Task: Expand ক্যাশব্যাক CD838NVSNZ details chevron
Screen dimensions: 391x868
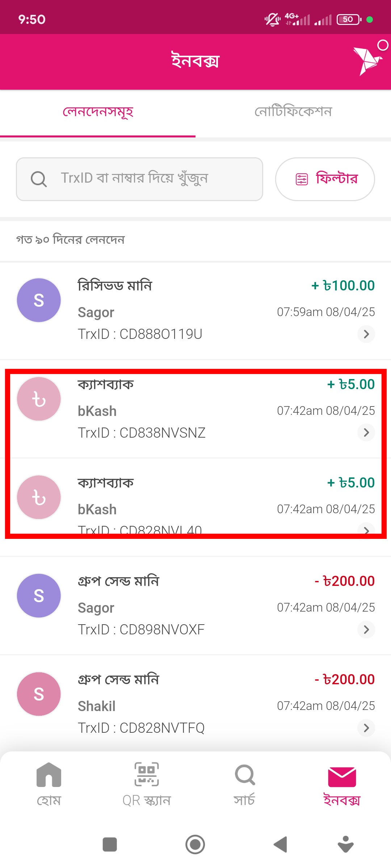Action: [x=366, y=432]
